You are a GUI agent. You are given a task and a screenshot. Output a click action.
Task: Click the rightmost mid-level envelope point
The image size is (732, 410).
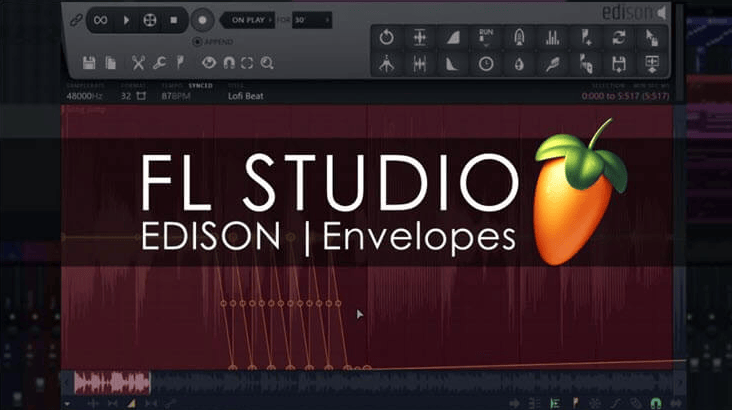[338, 304]
